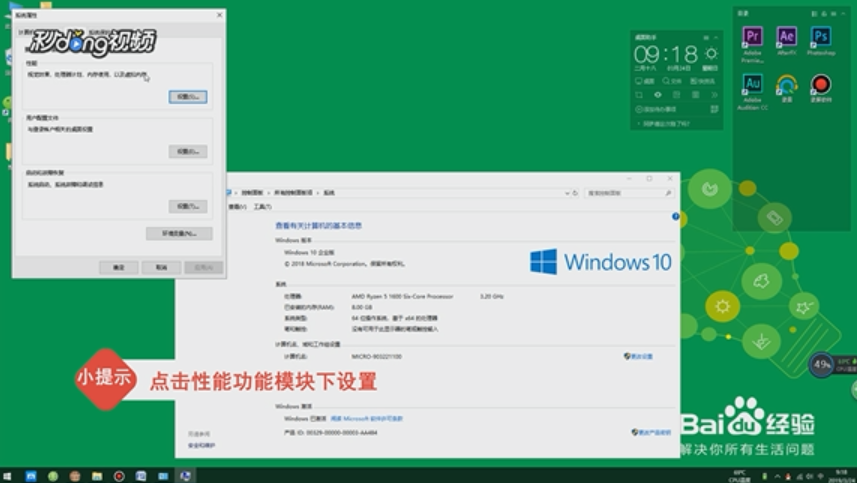Launch the Photoshop shortcut icon
857x483 pixels.
coord(821,41)
